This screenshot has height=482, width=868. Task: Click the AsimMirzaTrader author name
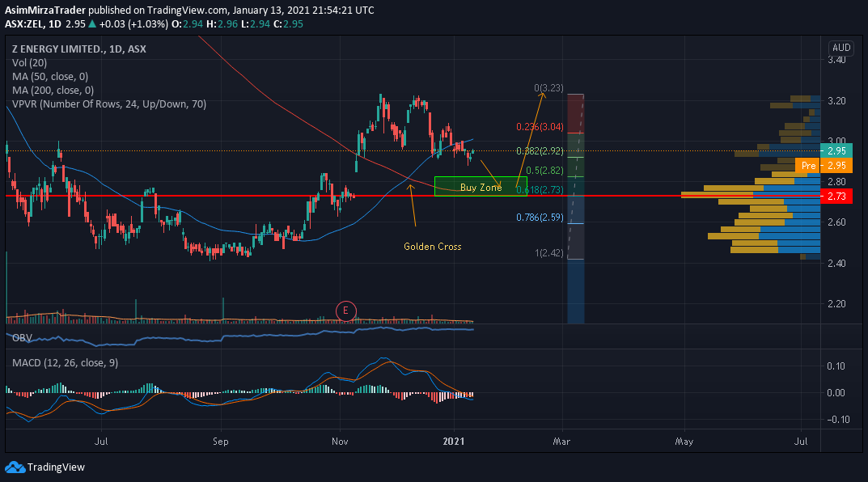tap(45, 11)
